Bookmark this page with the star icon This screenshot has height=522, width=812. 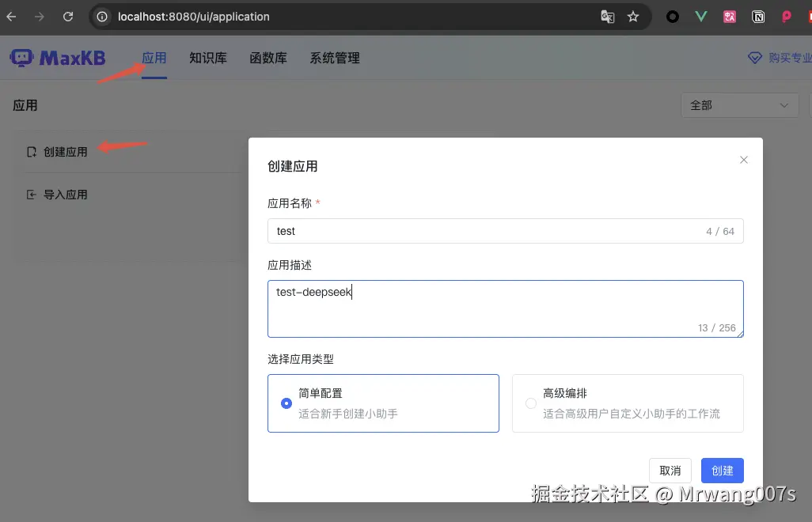pos(633,17)
